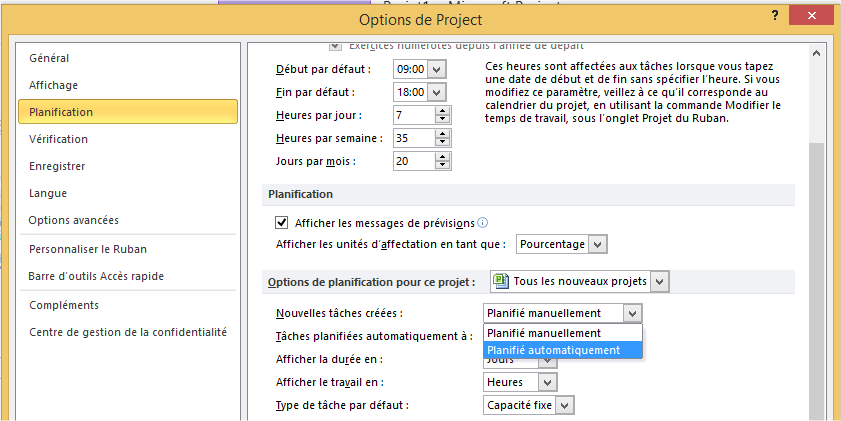Increase Heures par jour with up arrow
Viewport: 841px width, 421px height.
click(442, 110)
